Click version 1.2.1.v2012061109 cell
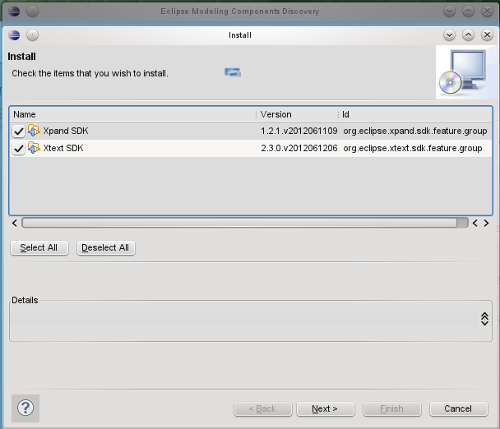The height and width of the screenshot is (429, 500). pyautogui.click(x=299, y=131)
